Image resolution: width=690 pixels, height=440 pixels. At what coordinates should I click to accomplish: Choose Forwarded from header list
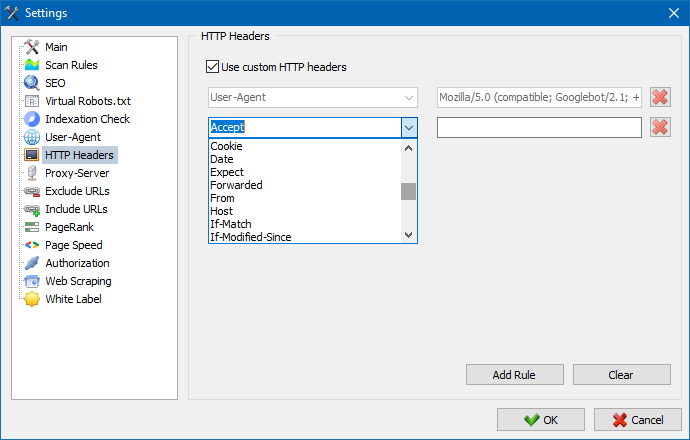click(305, 185)
